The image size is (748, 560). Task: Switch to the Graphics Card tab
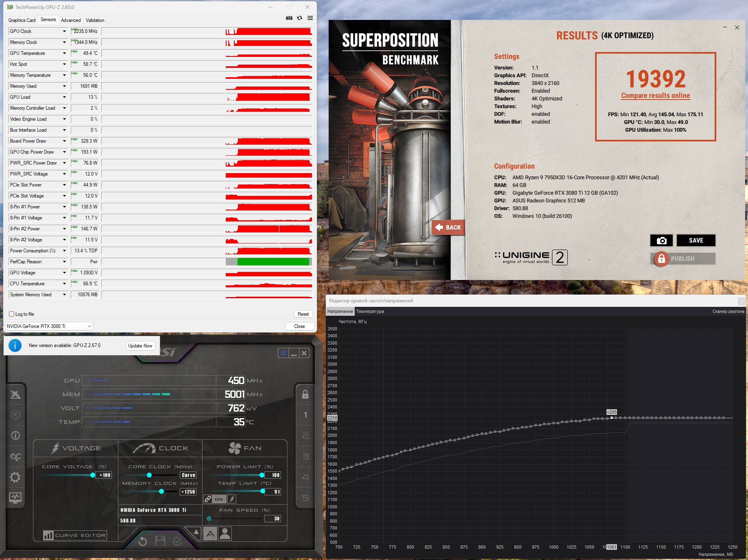pos(22,20)
